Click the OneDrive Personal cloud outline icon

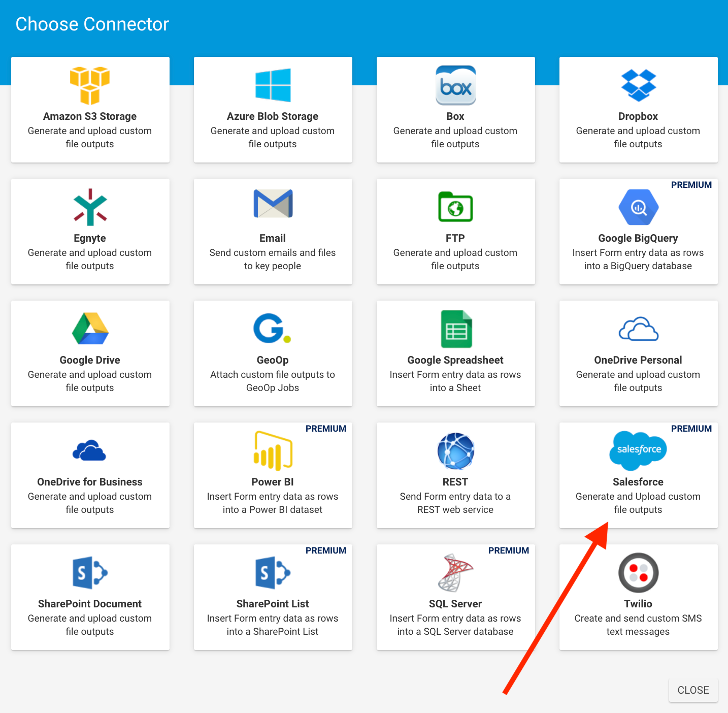tap(638, 329)
